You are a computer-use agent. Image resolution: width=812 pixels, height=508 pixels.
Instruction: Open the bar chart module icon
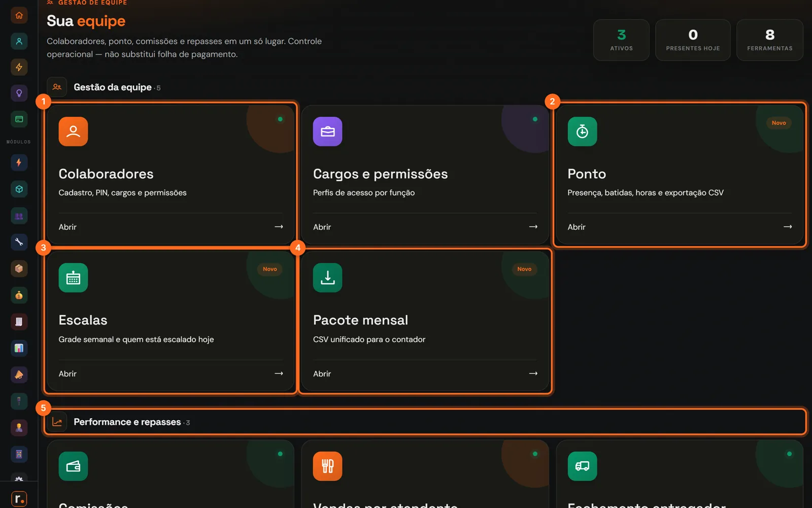pyautogui.click(x=19, y=348)
